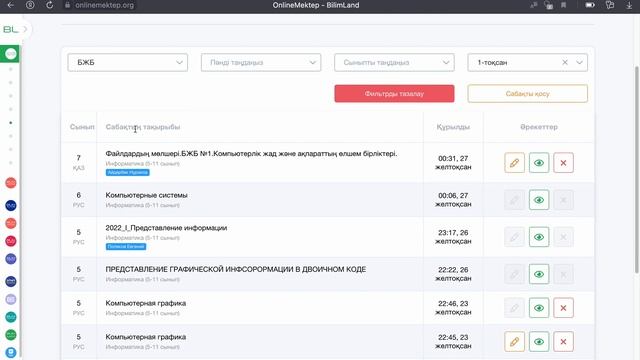Click the blue author tag under Файлдардың мөлшері

point(128,173)
